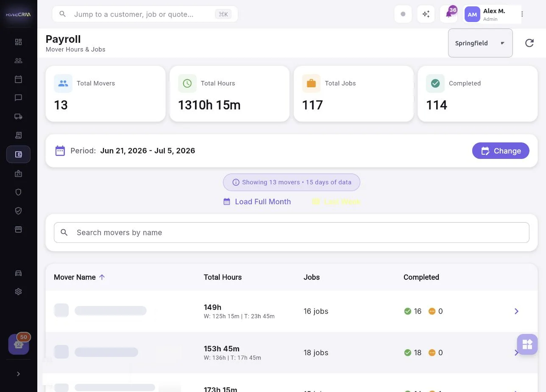Open the ID badge icon in sidebar
Viewport: 546px width, 392px height.
point(18,173)
